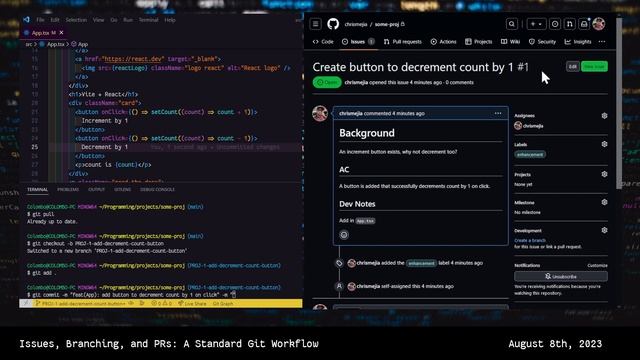Click the Edit button beside issue title

[572, 67]
